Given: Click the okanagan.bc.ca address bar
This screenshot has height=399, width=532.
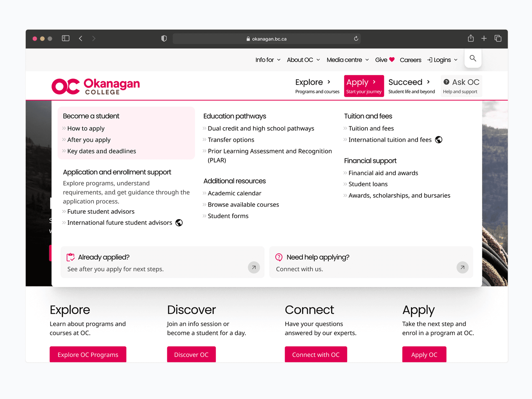Looking at the screenshot, I should tap(266, 39).
